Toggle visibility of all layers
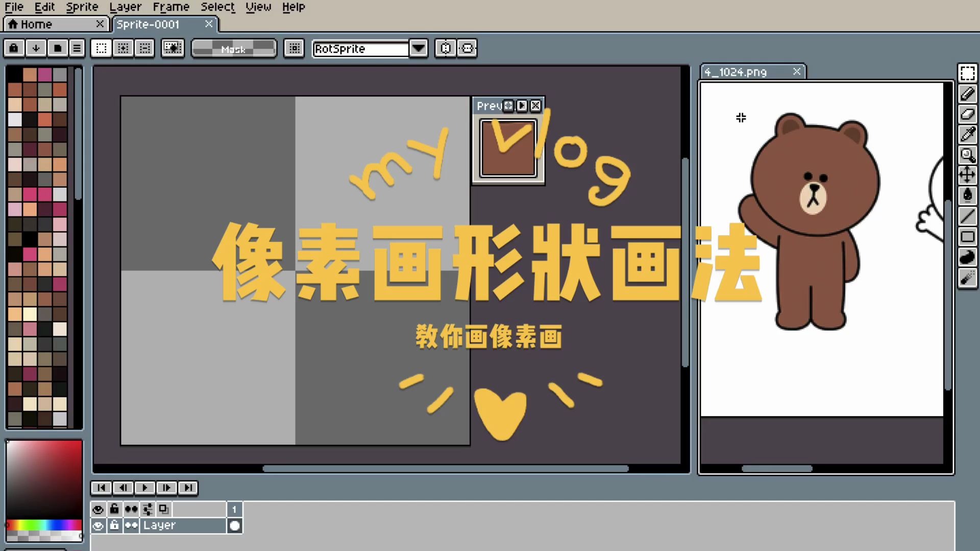The width and height of the screenshot is (980, 551). point(98,509)
